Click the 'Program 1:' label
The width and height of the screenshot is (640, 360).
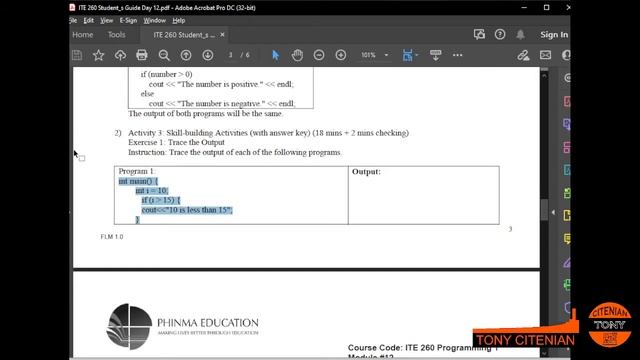click(x=137, y=171)
